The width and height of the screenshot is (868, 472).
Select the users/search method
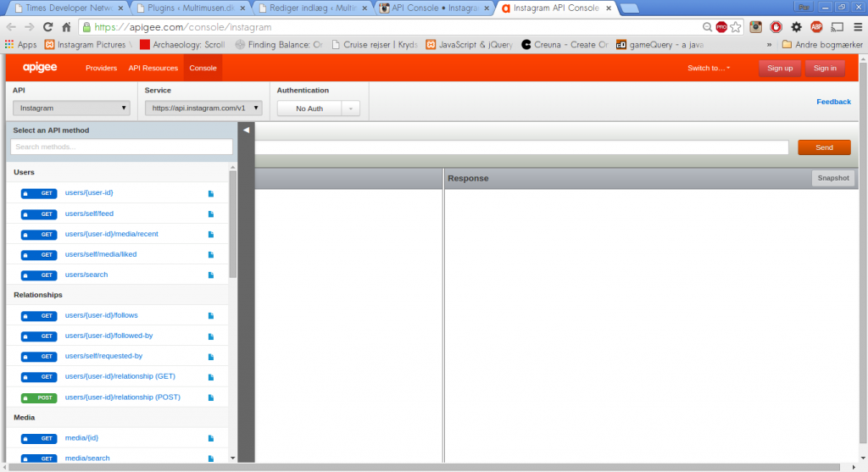tap(86, 275)
